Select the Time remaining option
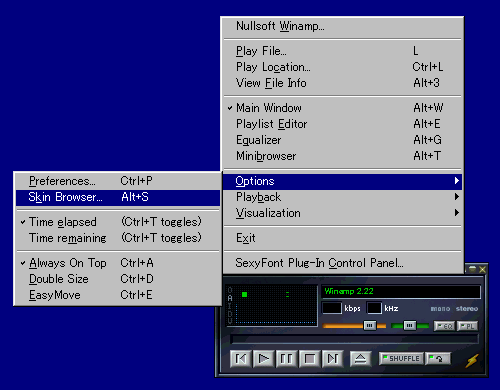This screenshot has width=500, height=390. point(118,238)
